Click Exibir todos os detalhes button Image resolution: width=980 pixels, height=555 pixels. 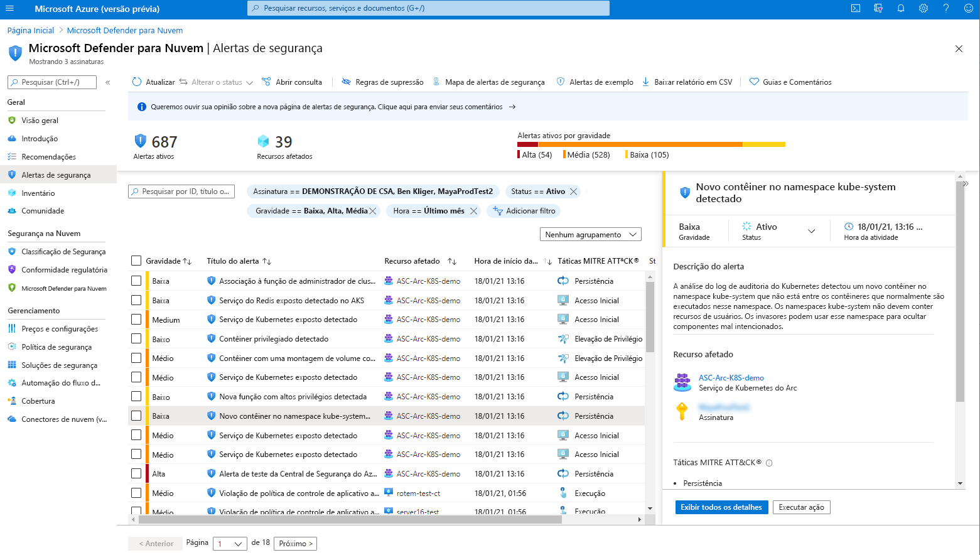pyautogui.click(x=721, y=507)
